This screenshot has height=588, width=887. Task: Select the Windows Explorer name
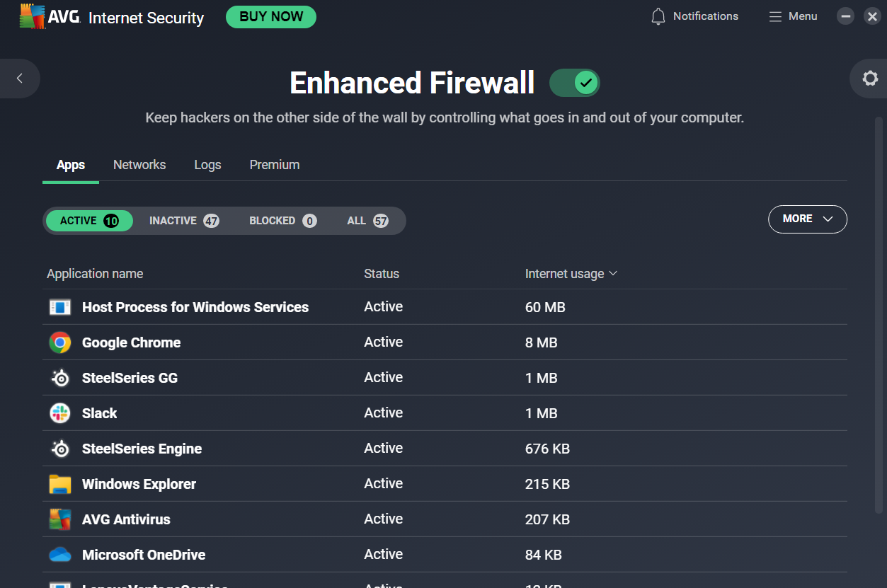tap(139, 484)
